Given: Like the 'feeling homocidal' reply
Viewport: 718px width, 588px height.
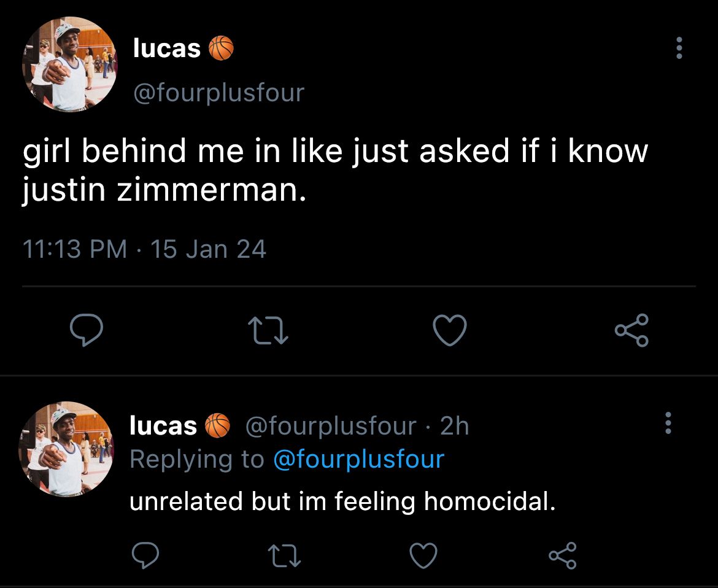Looking at the screenshot, I should coord(423,555).
